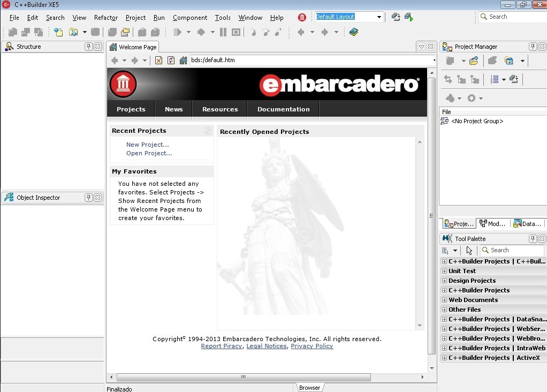Select the arrow cursor icon in the Tool Palette
Screen dimensions: 547x392
click(x=469, y=250)
